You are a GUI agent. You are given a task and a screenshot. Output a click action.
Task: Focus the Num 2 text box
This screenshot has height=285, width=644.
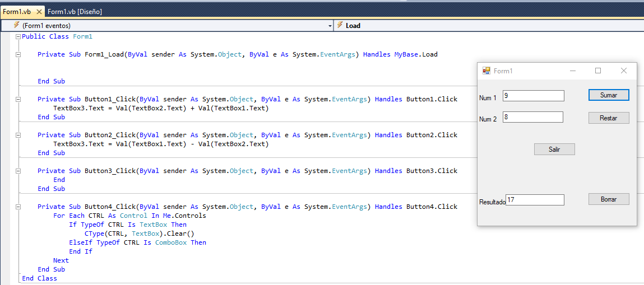click(532, 117)
